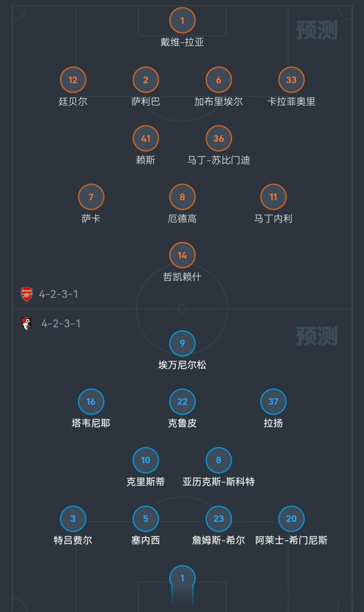This screenshot has height=612, width=364.
Task: Select number 41 赖斯 player circle
Action: [146, 139]
